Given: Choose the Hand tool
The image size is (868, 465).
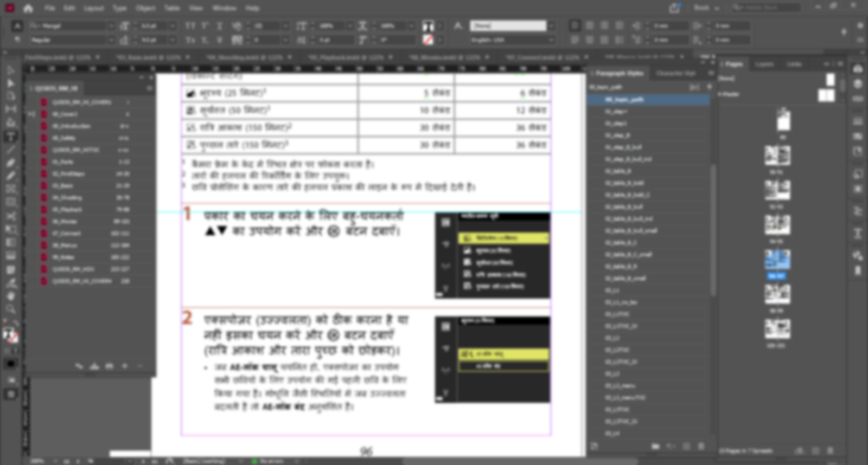Looking at the screenshot, I should click(10, 296).
